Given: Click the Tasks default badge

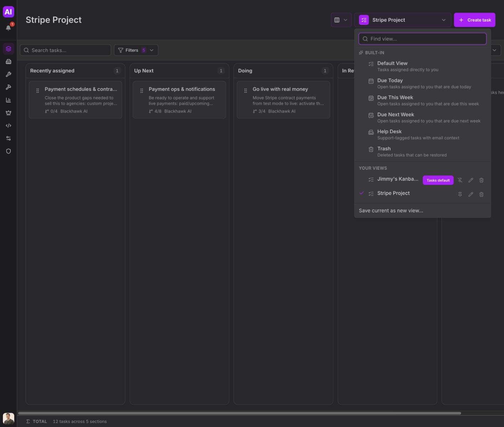Looking at the screenshot, I should tap(438, 180).
